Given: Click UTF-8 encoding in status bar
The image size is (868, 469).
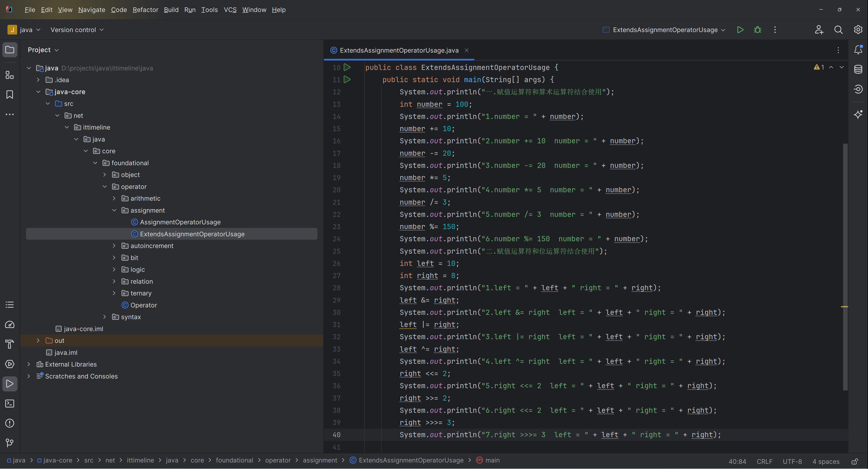Looking at the screenshot, I should (792, 461).
